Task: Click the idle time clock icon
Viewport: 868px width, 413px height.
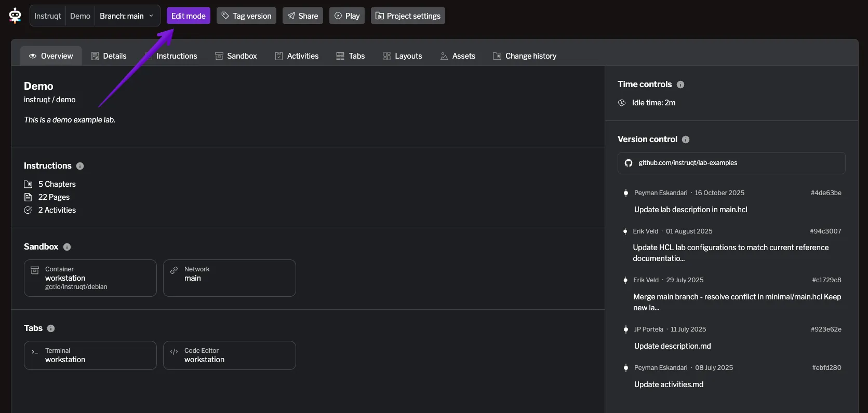Action: [622, 103]
